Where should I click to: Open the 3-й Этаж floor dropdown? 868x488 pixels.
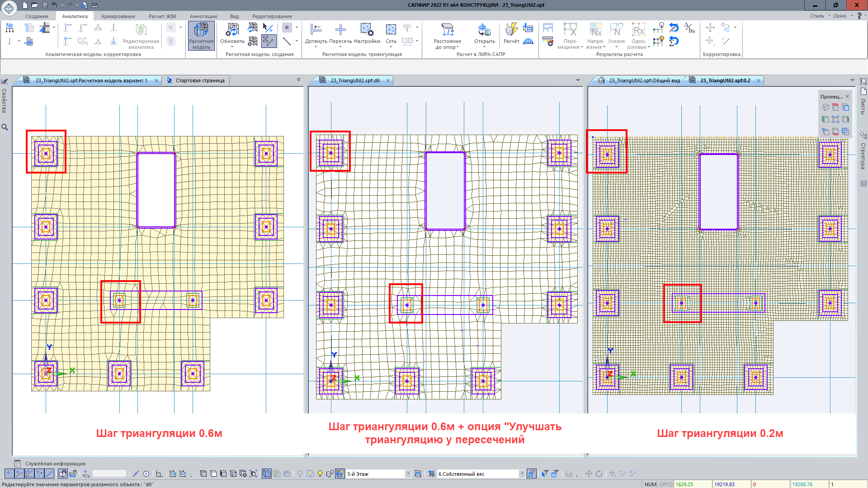408,474
